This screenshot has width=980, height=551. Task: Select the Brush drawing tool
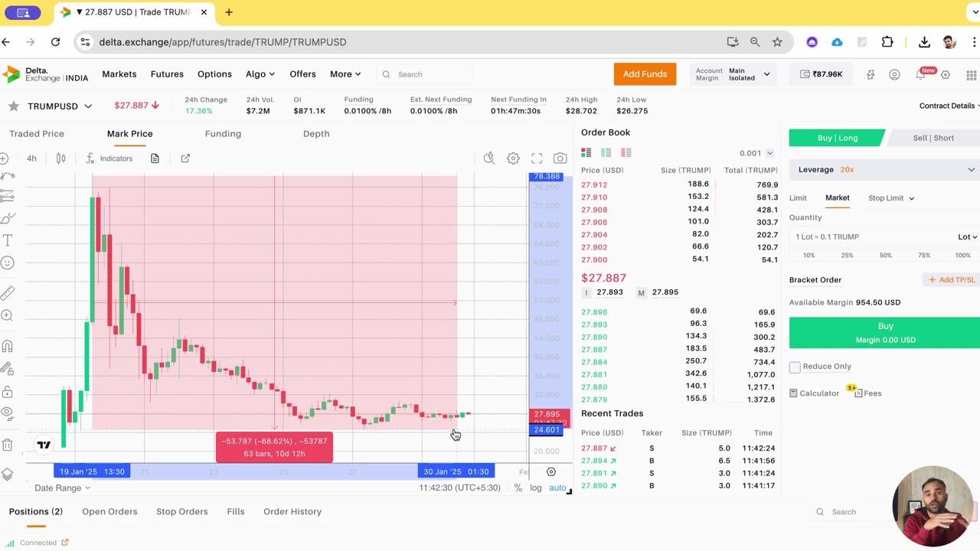click(8, 218)
